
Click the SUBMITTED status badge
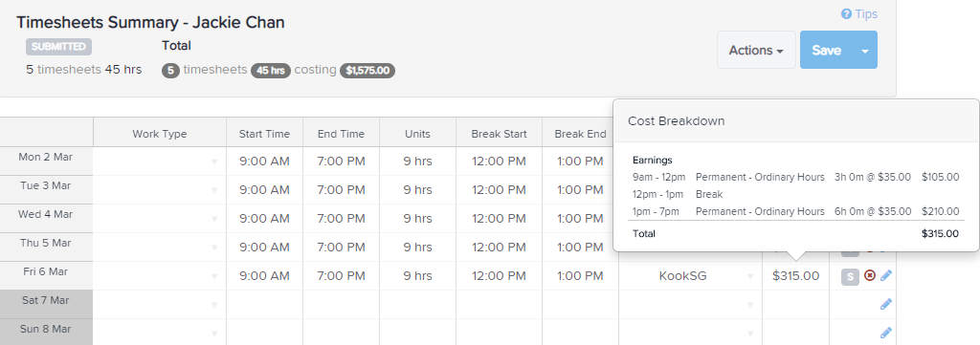tap(58, 47)
